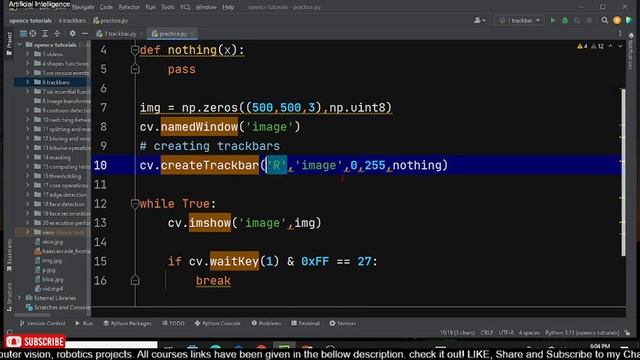Open the run configuration dropdown '1 trackbar'
Screen dimensions: 640x360
519,20
